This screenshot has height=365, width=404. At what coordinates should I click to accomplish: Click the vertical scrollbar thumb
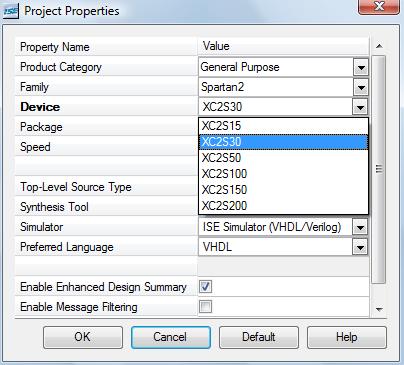coord(379,169)
